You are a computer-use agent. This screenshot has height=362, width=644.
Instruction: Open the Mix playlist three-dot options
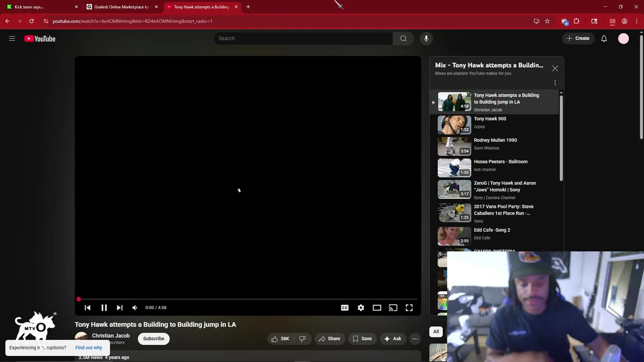click(x=555, y=83)
